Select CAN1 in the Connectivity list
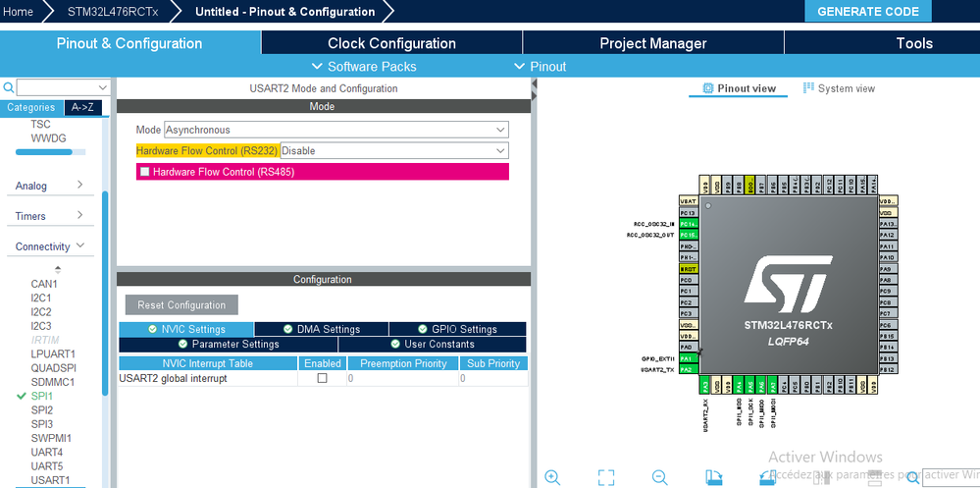Image resolution: width=980 pixels, height=488 pixels. tap(44, 284)
